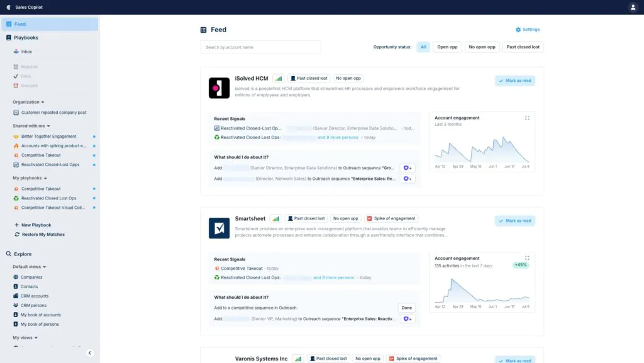Collapse the sidebar with chevron button
The height and width of the screenshot is (363, 644).
pyautogui.click(x=90, y=353)
